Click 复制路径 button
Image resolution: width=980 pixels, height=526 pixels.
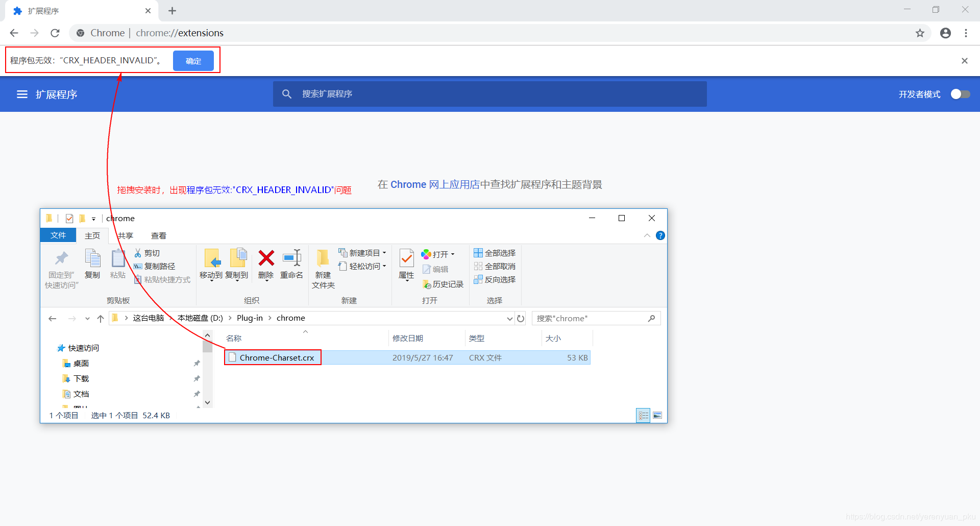point(154,266)
